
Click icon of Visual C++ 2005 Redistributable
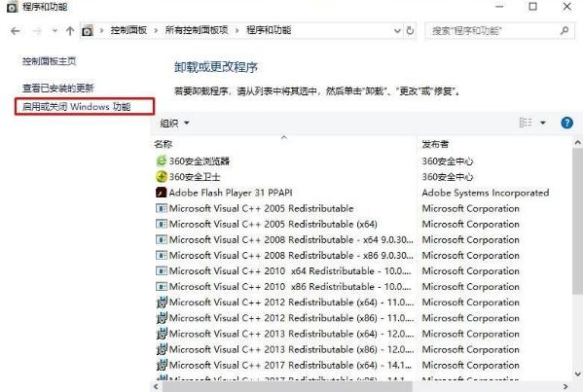161,208
